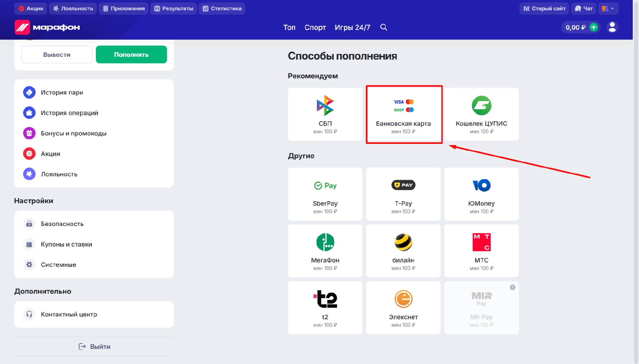The image size is (639, 364).
Task: Select the SberPay logo
Action: click(325, 185)
